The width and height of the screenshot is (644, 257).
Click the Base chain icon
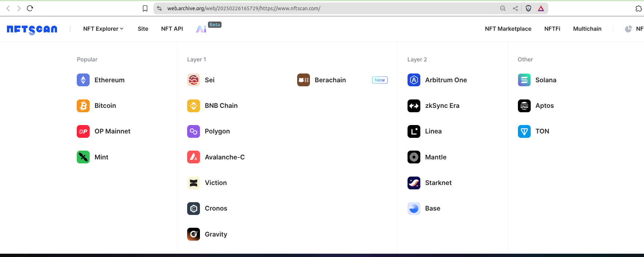414,208
